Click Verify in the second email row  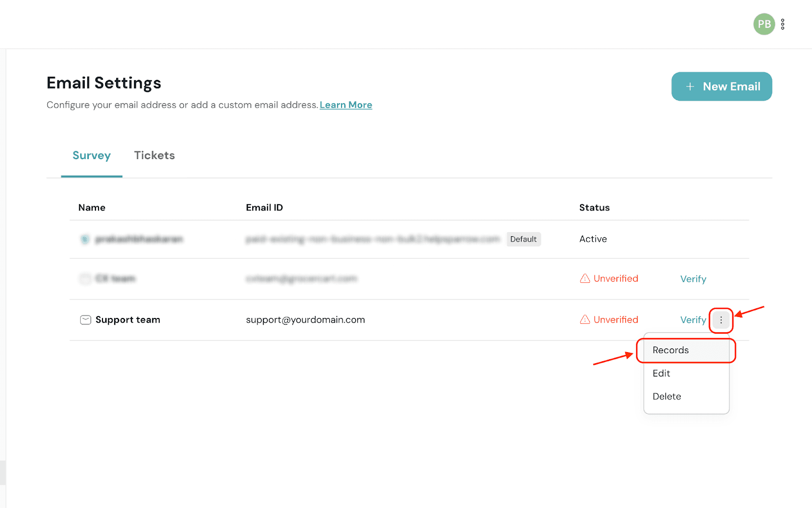(x=693, y=279)
